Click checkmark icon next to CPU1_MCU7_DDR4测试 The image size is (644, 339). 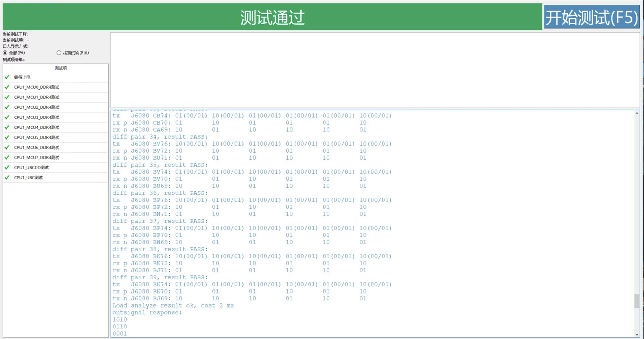(7, 157)
